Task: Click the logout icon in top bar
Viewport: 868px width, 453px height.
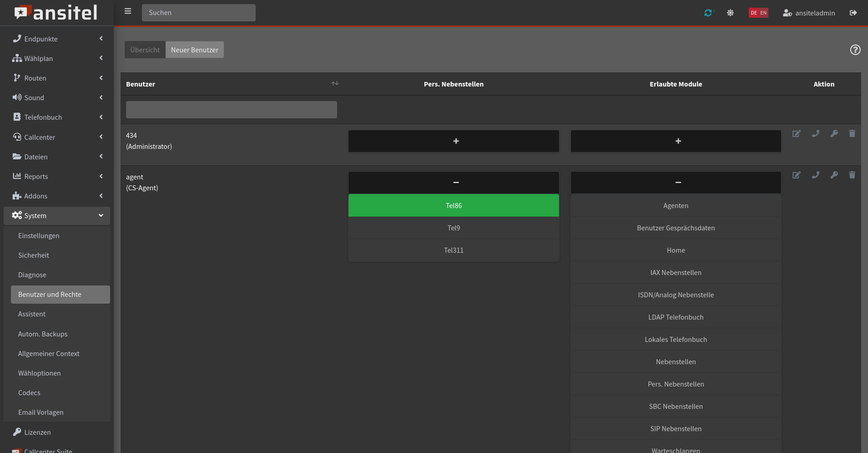Action: coord(853,13)
